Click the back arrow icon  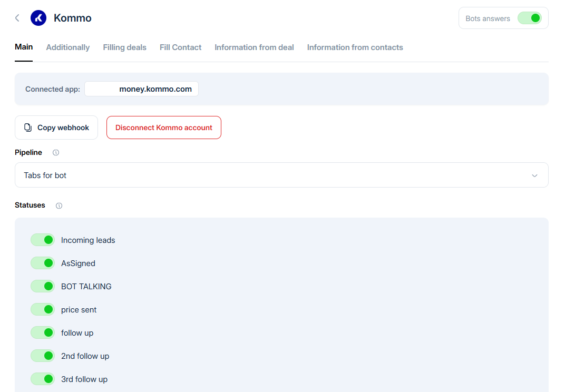coord(17,18)
